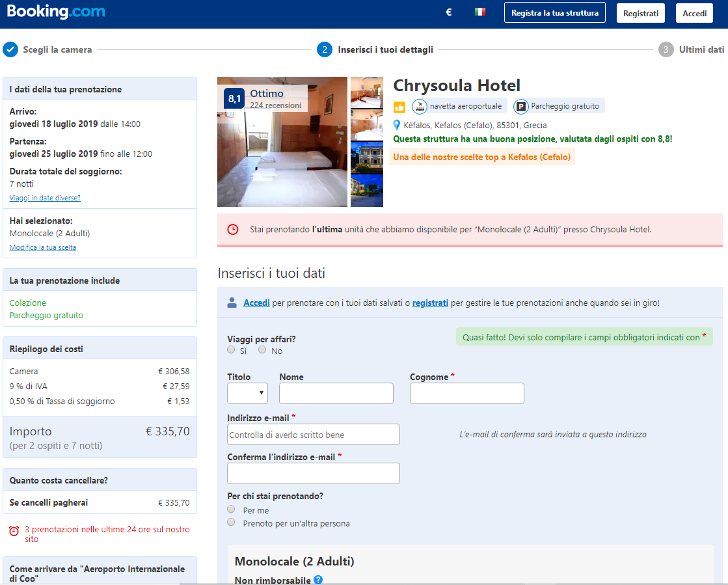The width and height of the screenshot is (728, 585).
Task: Click the step 3 circle icon
Action: [x=666, y=49]
